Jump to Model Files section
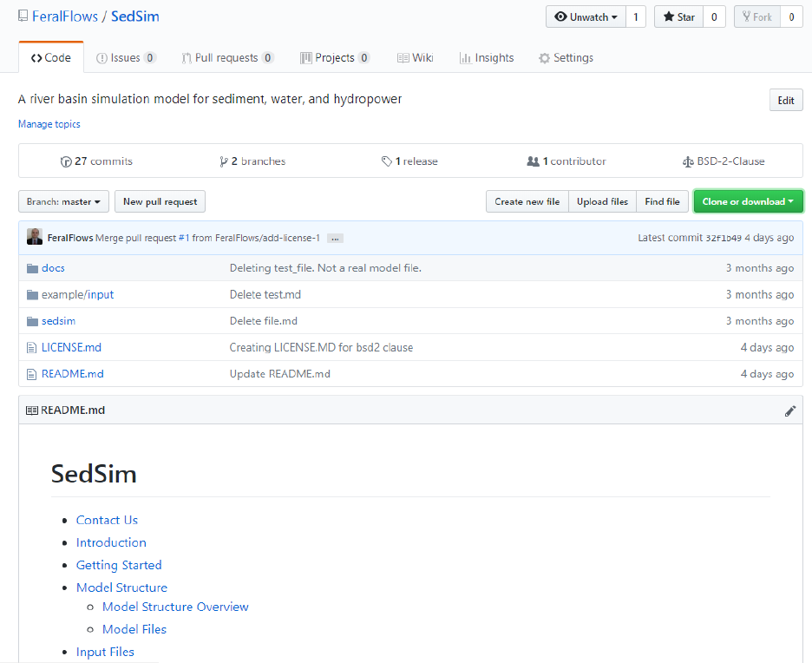The width and height of the screenshot is (812, 663). 134,629
